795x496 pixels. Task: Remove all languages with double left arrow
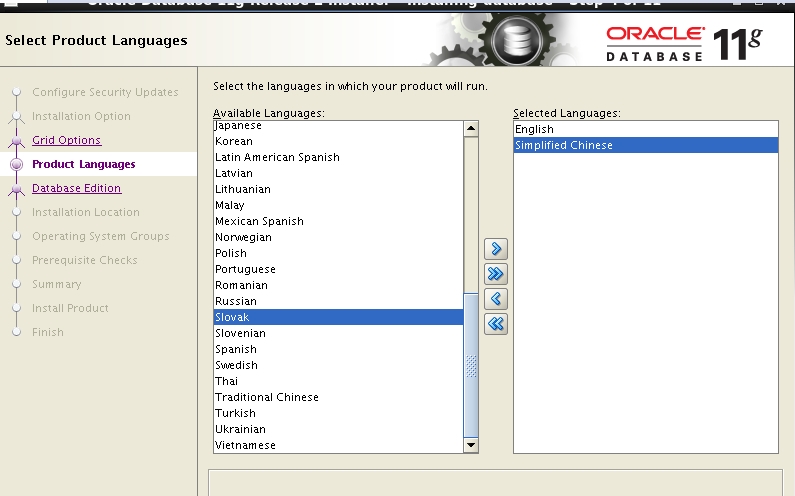pyautogui.click(x=496, y=324)
